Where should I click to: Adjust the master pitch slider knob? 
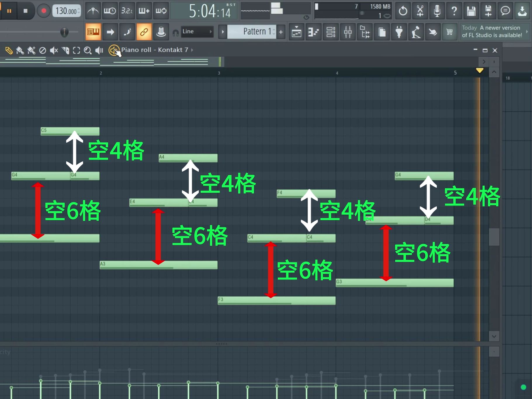[64, 32]
